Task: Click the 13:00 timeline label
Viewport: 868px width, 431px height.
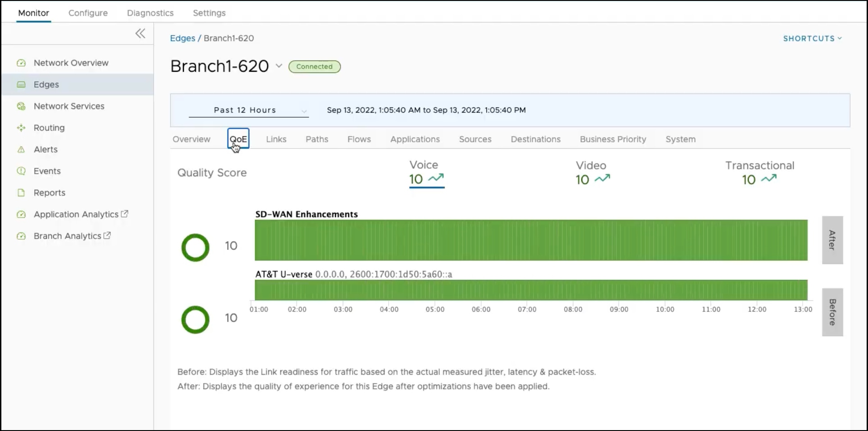Action: pos(803,309)
